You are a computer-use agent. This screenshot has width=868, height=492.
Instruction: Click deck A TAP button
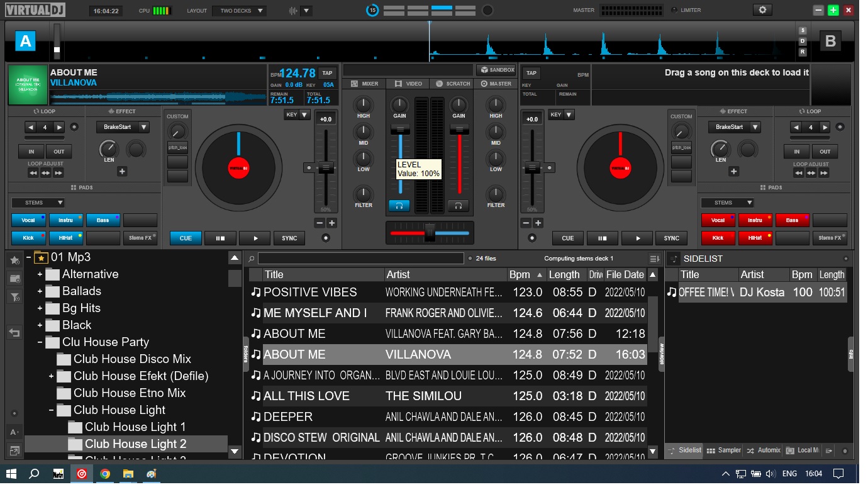[x=326, y=73]
